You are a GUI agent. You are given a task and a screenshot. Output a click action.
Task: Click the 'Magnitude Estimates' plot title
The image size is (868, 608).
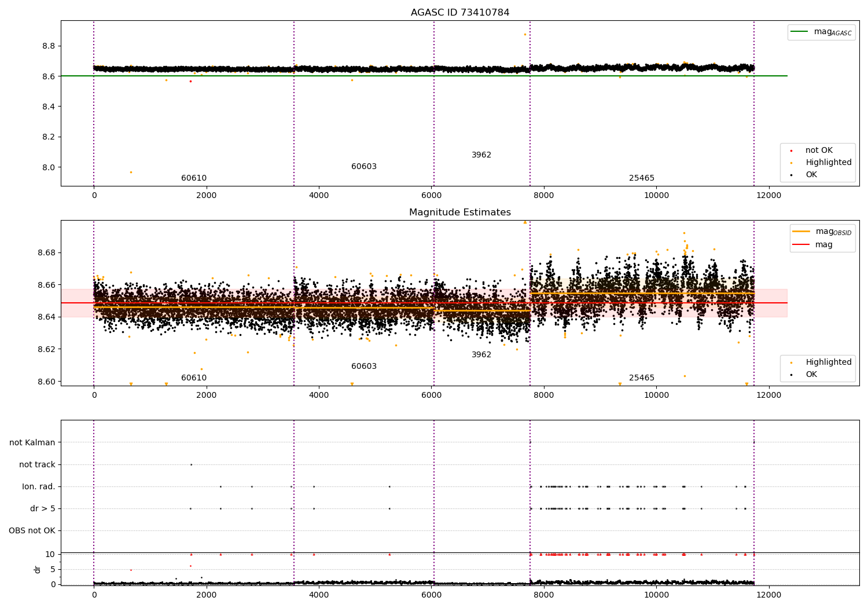(x=460, y=213)
